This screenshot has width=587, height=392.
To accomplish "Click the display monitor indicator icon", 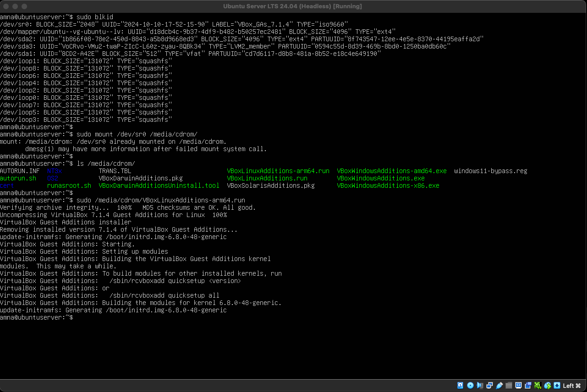I will (519, 386).
